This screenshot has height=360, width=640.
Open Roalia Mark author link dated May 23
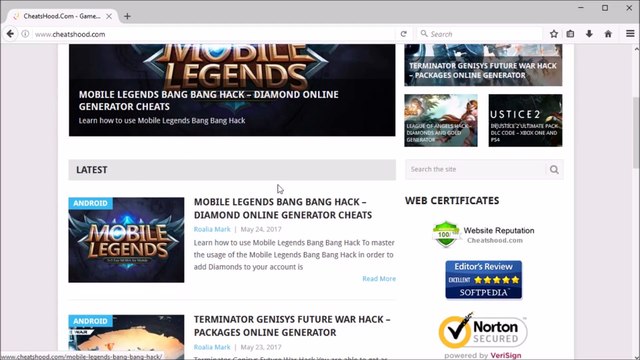coord(212,347)
